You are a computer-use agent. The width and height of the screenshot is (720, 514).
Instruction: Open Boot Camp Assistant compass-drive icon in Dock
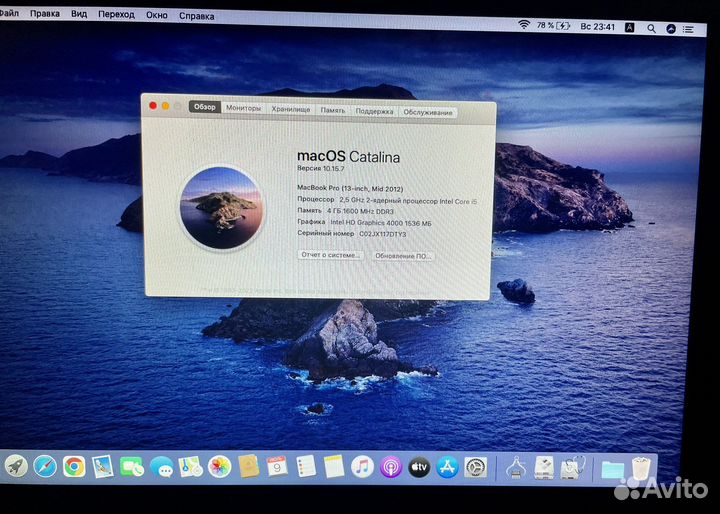tap(515, 468)
